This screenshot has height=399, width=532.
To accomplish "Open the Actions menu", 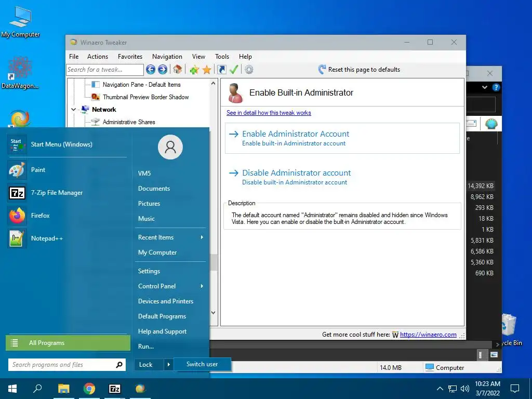I will [98, 57].
